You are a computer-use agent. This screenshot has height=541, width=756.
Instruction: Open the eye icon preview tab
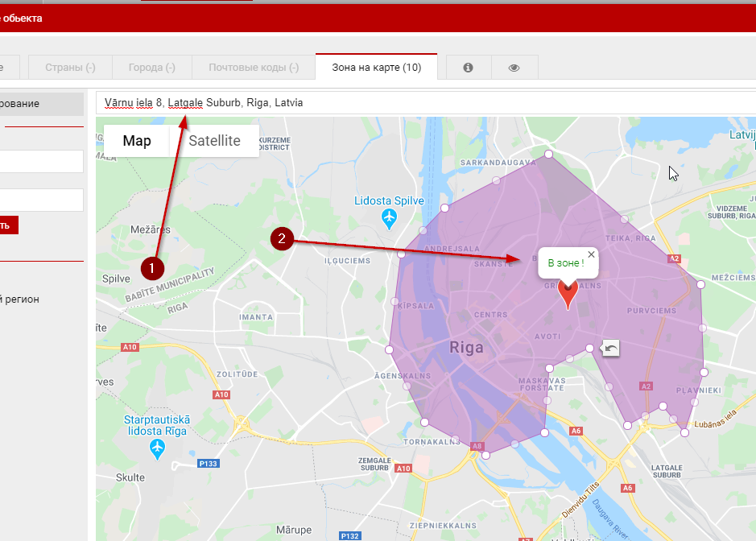coord(514,68)
